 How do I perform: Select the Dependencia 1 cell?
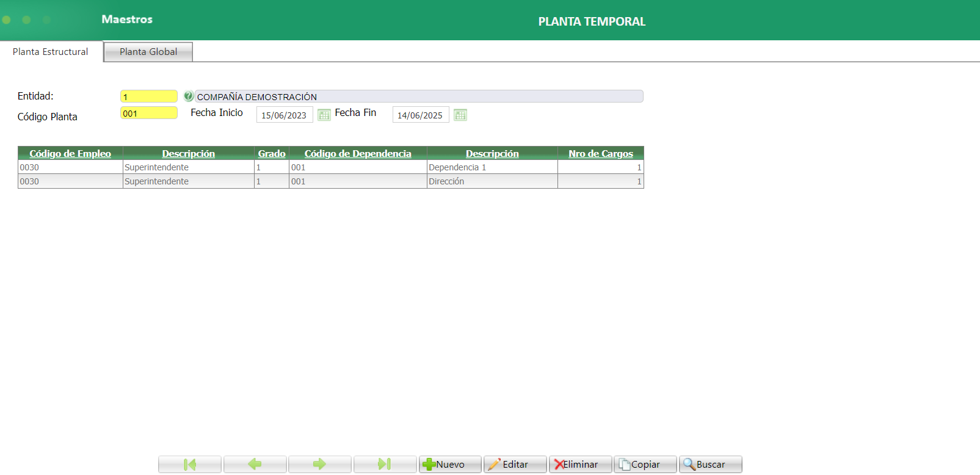pyautogui.click(x=492, y=167)
